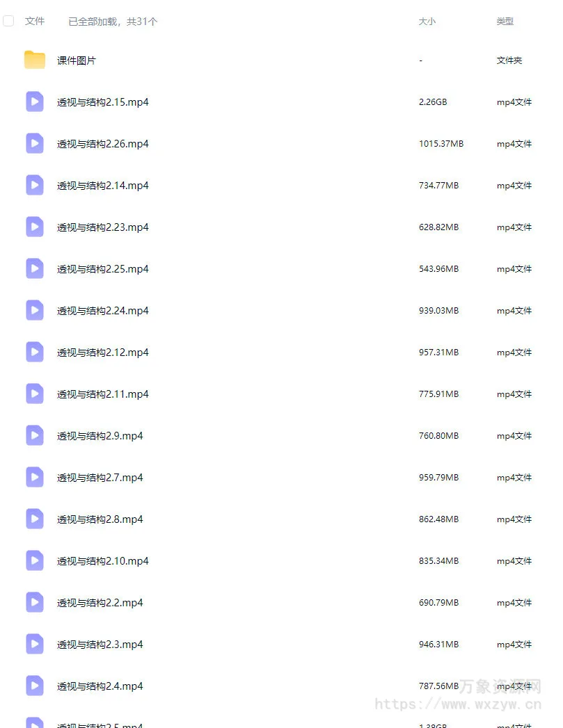Click video icon for 透视与结构2.23.mp4

pos(34,227)
